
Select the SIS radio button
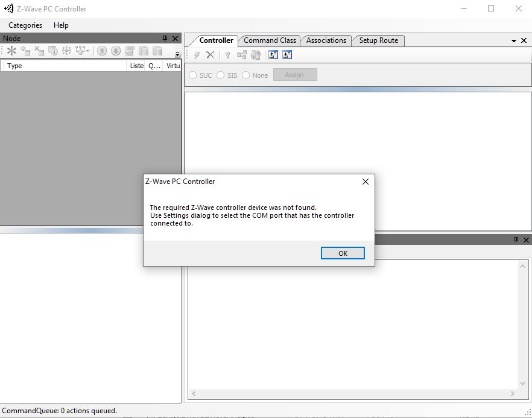[x=221, y=75]
